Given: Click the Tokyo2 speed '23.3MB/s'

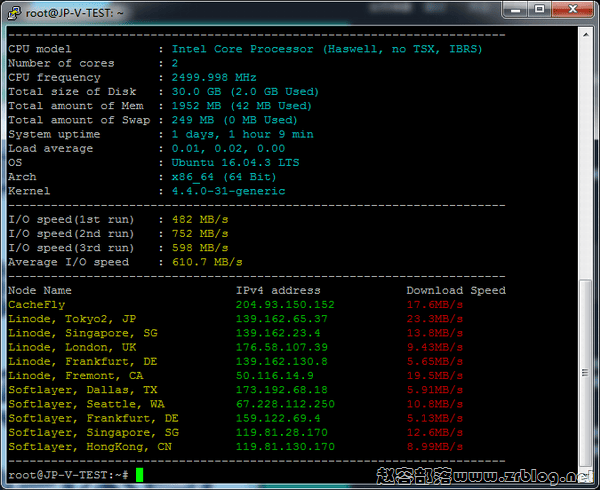Looking at the screenshot, I should [435, 319].
